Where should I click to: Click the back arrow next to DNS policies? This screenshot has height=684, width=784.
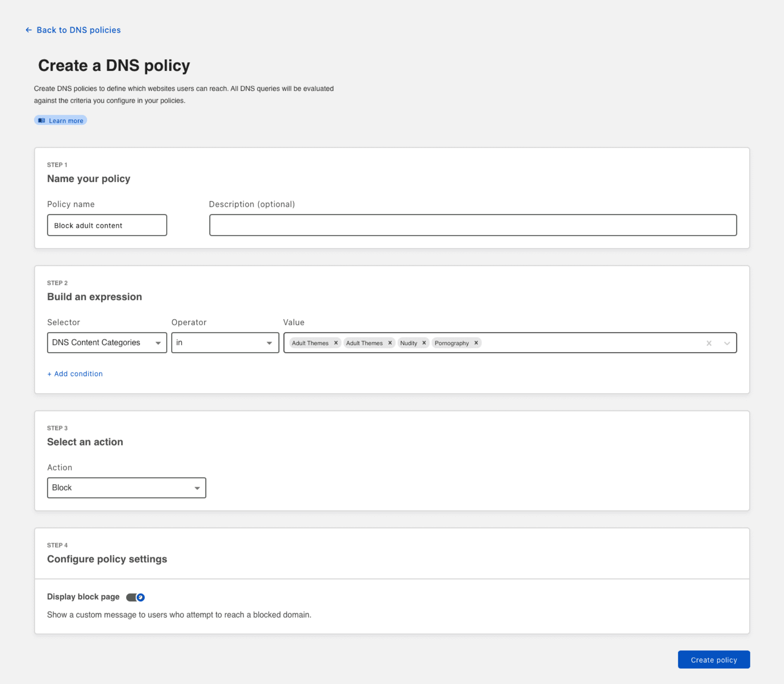pyautogui.click(x=29, y=30)
